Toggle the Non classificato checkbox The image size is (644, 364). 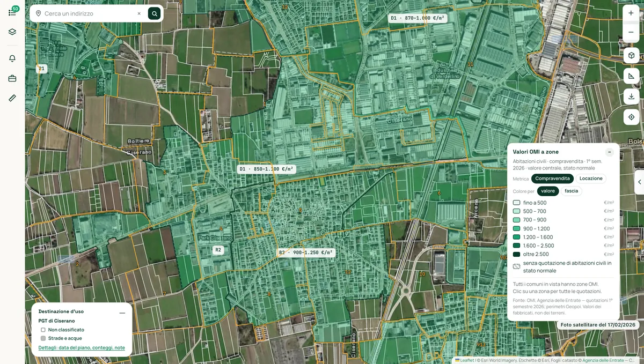[x=43, y=330]
